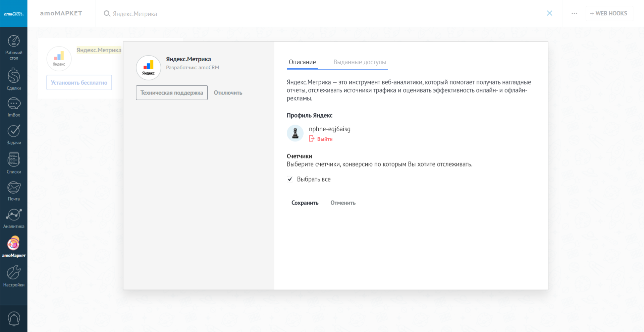The height and width of the screenshot is (332, 644).
Task: Click the Сохранить button
Action: (x=305, y=203)
